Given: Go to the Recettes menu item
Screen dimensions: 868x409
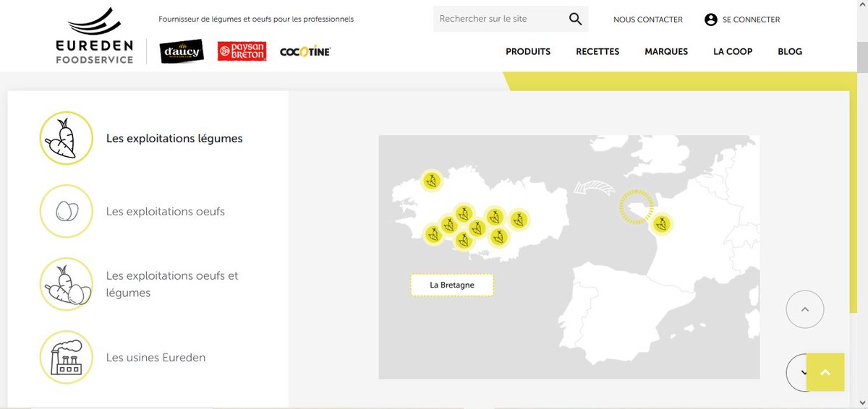Looking at the screenshot, I should pyautogui.click(x=597, y=51).
